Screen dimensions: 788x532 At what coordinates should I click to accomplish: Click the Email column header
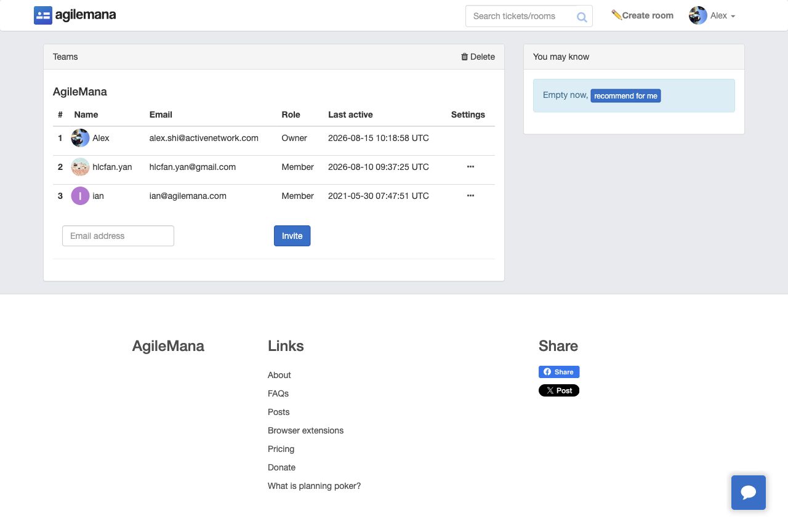(161, 115)
